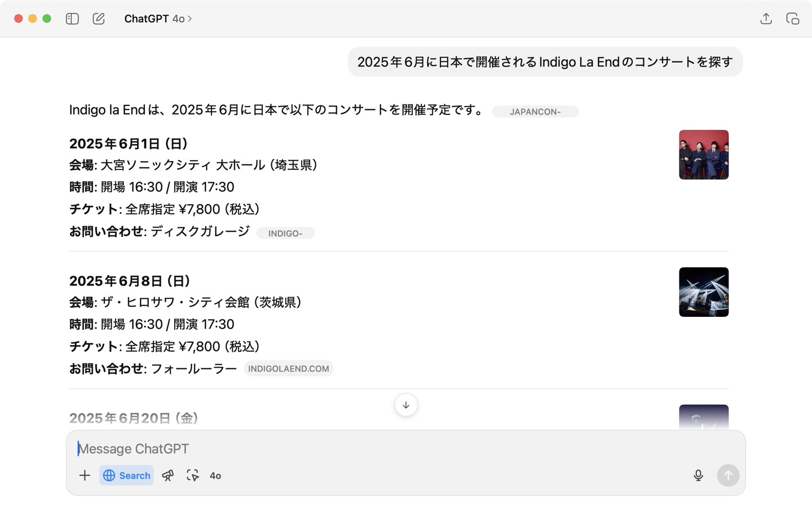Toggle the Search web mode off
The image size is (812, 507).
126,475
